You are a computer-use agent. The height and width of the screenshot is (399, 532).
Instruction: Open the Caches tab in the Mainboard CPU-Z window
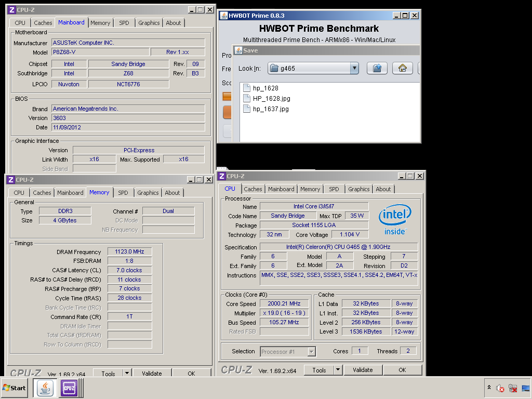point(43,23)
